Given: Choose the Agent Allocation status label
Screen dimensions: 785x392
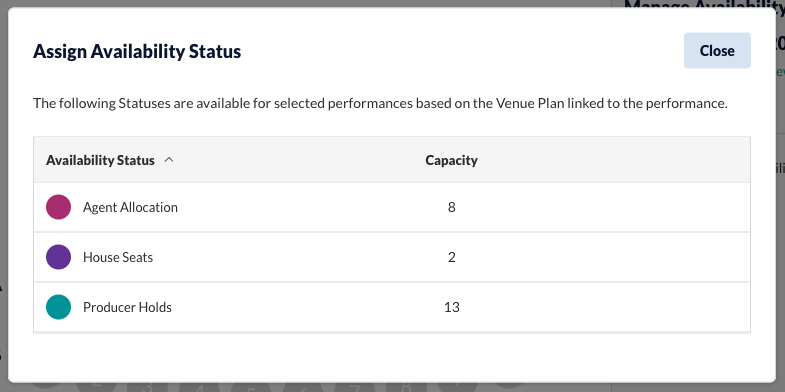Looking at the screenshot, I should coord(130,207).
